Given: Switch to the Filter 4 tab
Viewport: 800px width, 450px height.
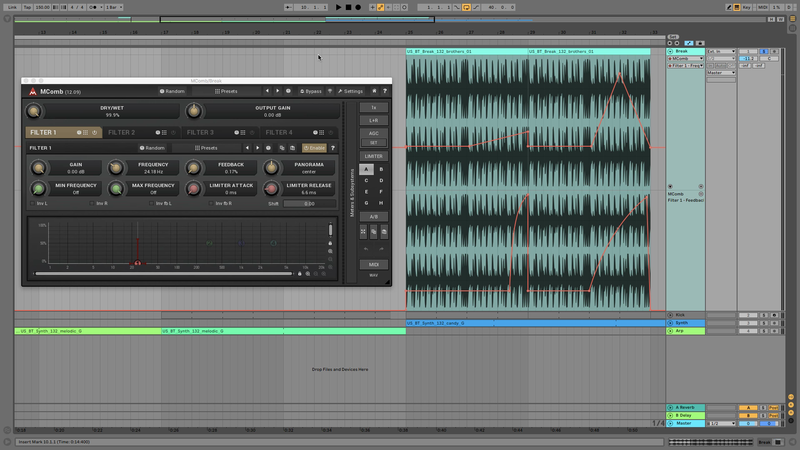Looking at the screenshot, I should pos(298,132).
